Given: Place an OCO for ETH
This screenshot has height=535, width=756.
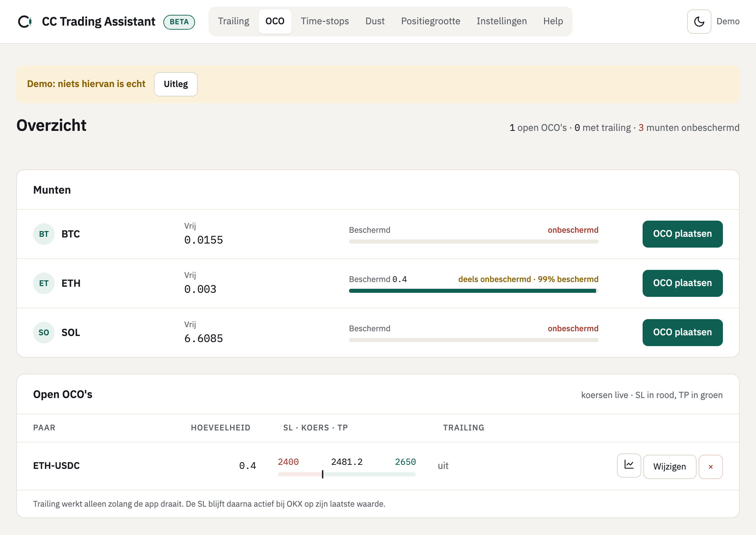Looking at the screenshot, I should pyautogui.click(x=682, y=283).
